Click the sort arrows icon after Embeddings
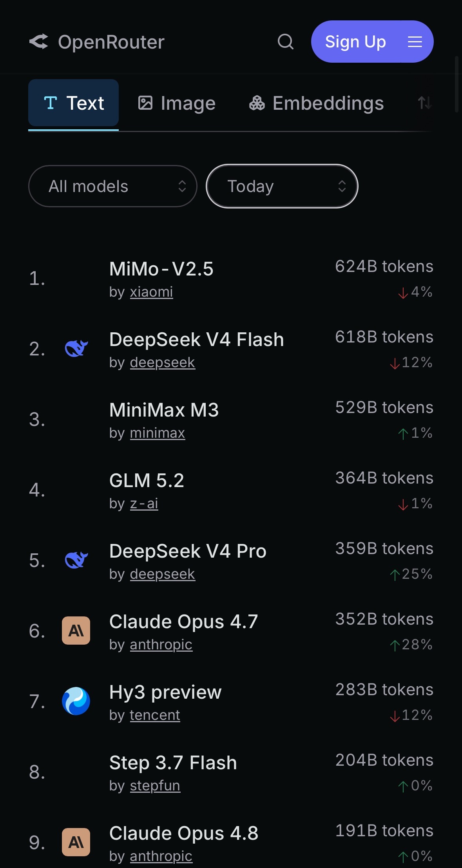The width and height of the screenshot is (462, 868). pos(425,103)
